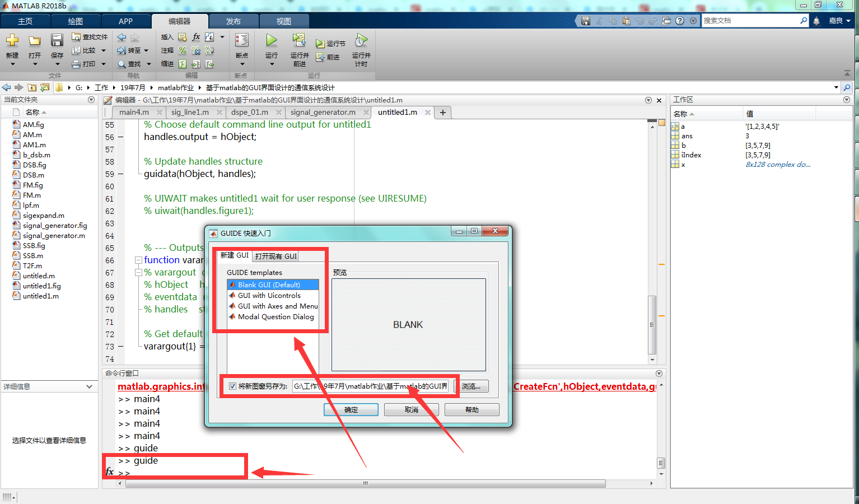Click the command window horizontal scrollbar
Viewport: 859px width, 504px height.
(x=366, y=483)
